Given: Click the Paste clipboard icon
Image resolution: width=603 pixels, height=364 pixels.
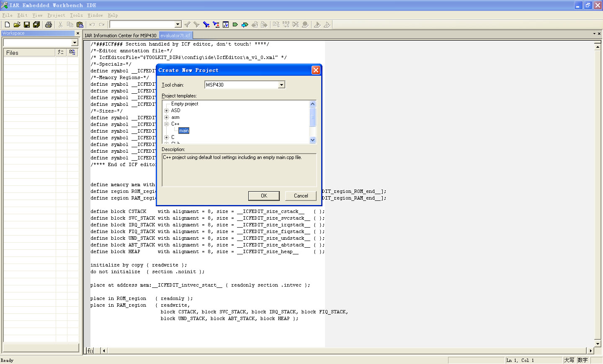Looking at the screenshot, I should (80, 25).
